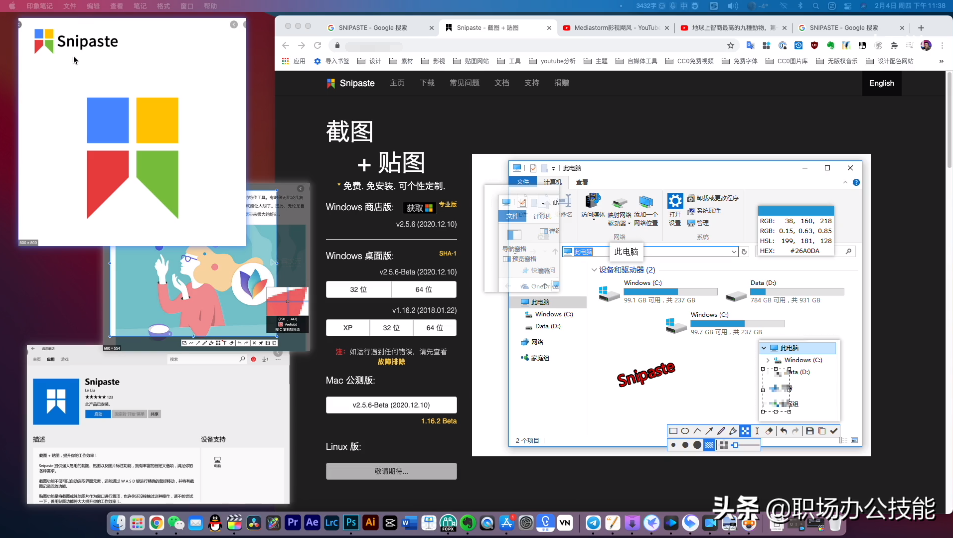Click the Linux 敬请期待 button
This screenshot has width=953, height=538.
[391, 471]
